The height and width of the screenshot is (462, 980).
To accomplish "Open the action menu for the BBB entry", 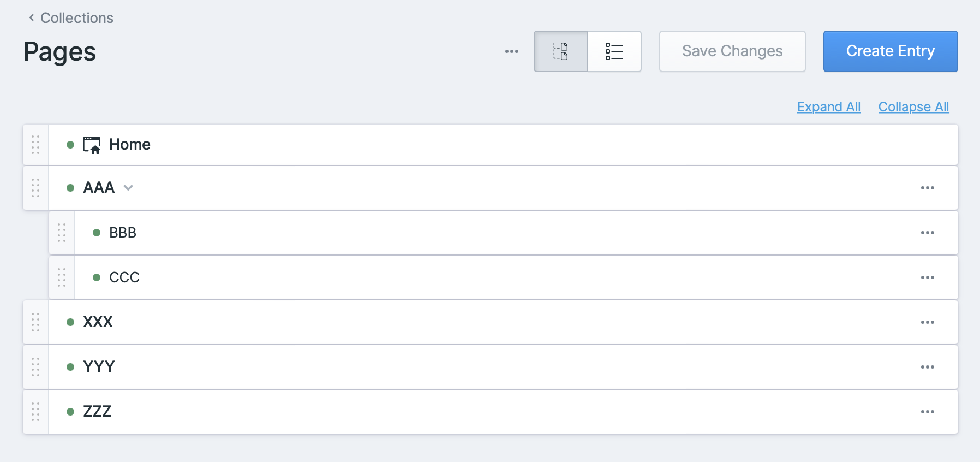I will pyautogui.click(x=928, y=232).
